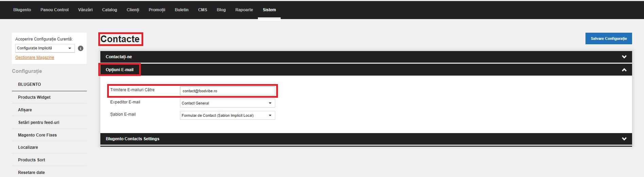Click the Contactați-ne section header title
Image resolution: width=644 pixels, height=177 pixels.
(119, 57)
